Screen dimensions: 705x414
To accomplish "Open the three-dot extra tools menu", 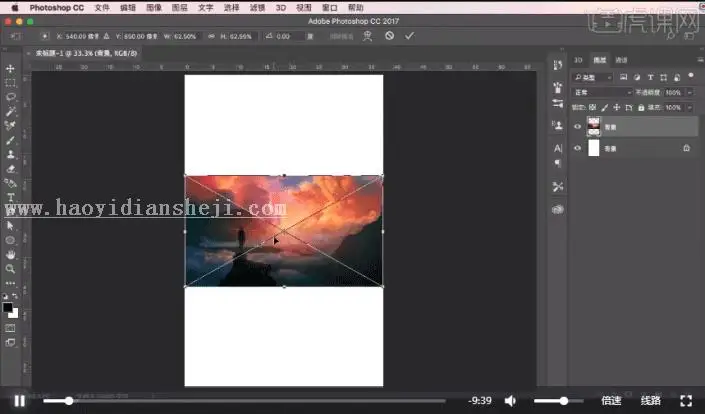I will pos(10,283).
